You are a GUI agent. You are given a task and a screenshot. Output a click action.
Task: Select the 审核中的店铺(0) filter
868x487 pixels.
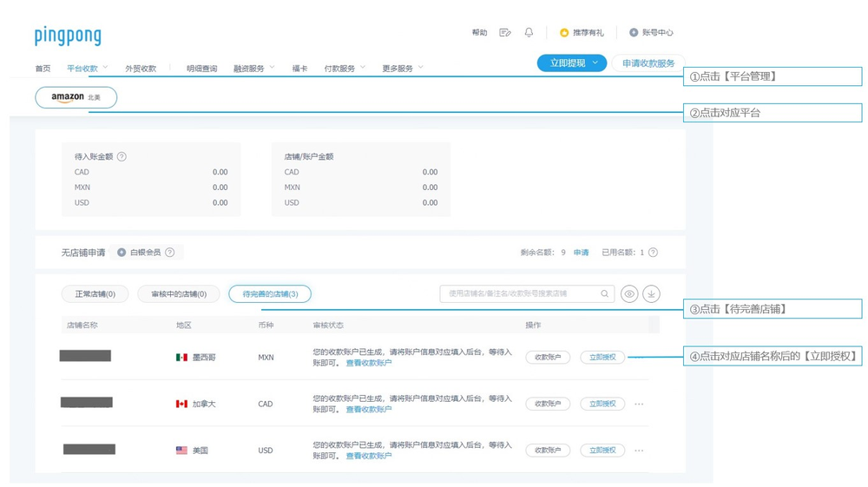pos(179,294)
